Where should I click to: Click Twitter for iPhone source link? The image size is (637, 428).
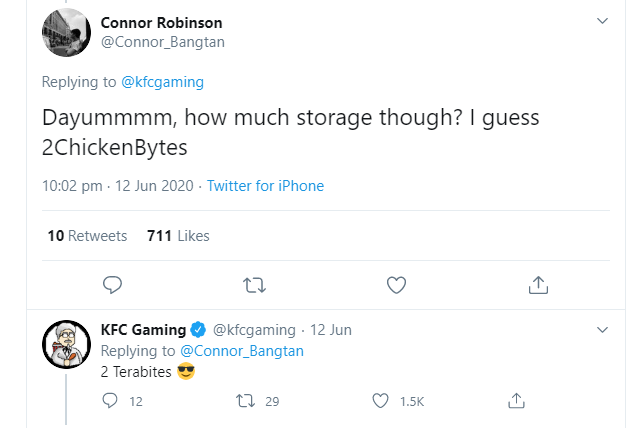[265, 186]
